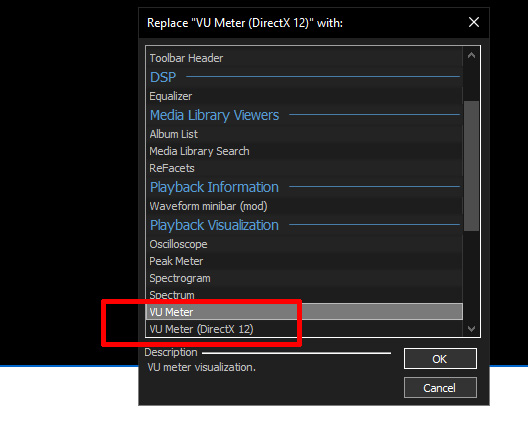Image resolution: width=528 pixels, height=423 pixels.
Task: Select Album List viewer
Action: 304,134
